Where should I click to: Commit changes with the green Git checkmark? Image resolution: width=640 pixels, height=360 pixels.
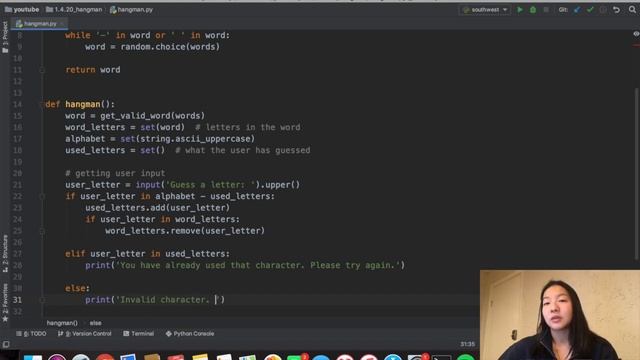tap(590, 9)
